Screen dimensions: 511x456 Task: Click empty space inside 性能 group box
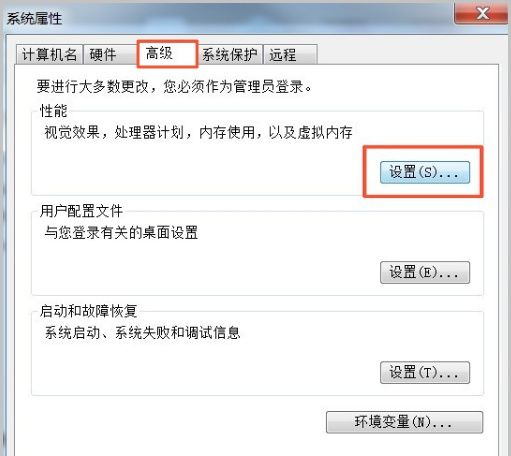[200, 170]
